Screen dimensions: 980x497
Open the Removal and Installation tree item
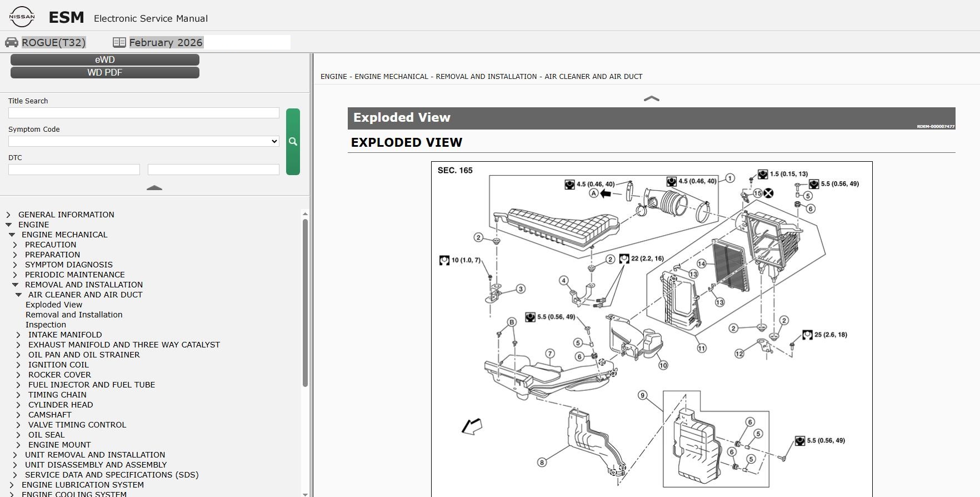tap(74, 315)
